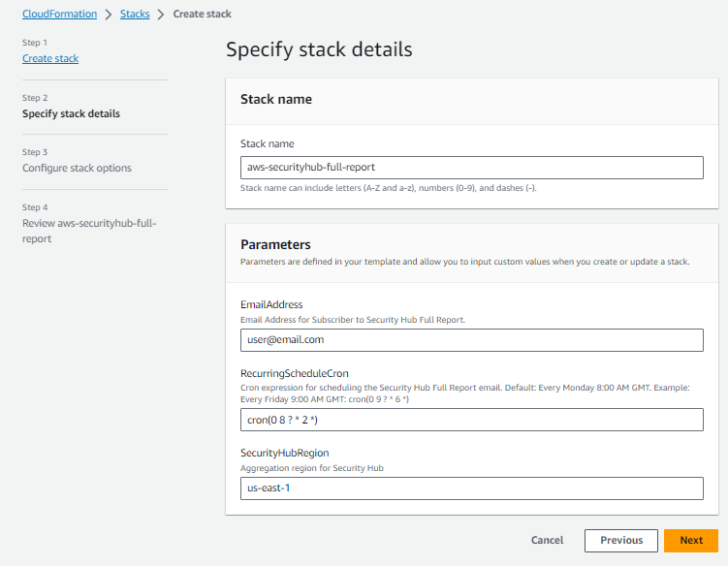Click the 'Create stack' breadcrumb text
The width and height of the screenshot is (728, 566).
pyautogui.click(x=202, y=15)
